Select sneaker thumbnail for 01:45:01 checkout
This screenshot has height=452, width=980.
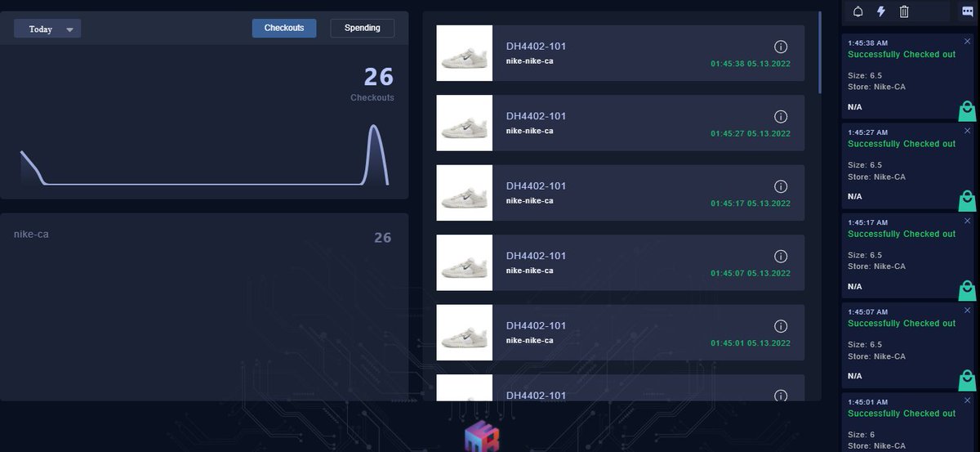point(465,333)
